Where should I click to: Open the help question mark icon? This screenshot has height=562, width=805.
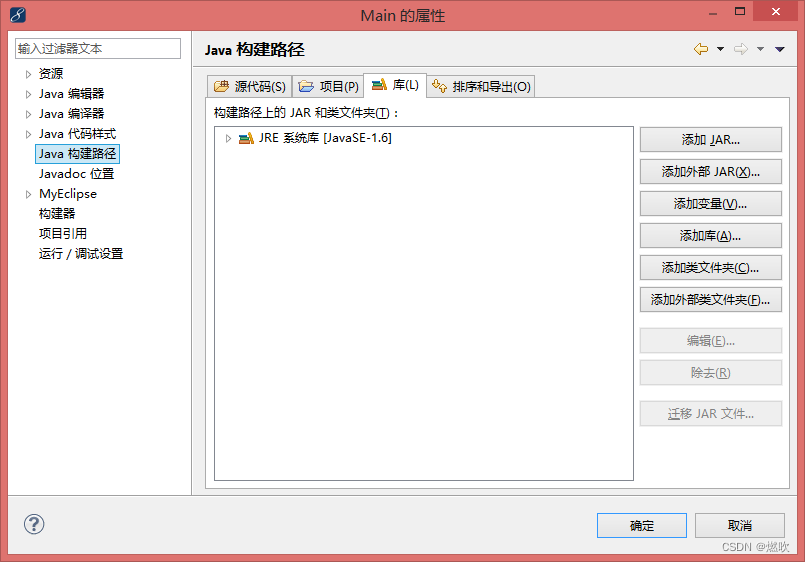34,524
